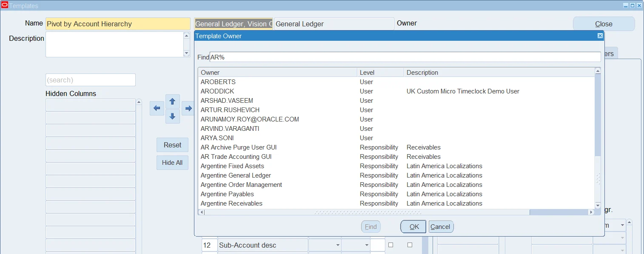The height and width of the screenshot is (254, 644).
Task: Minimize the Templates window
Action: pyautogui.click(x=626, y=6)
